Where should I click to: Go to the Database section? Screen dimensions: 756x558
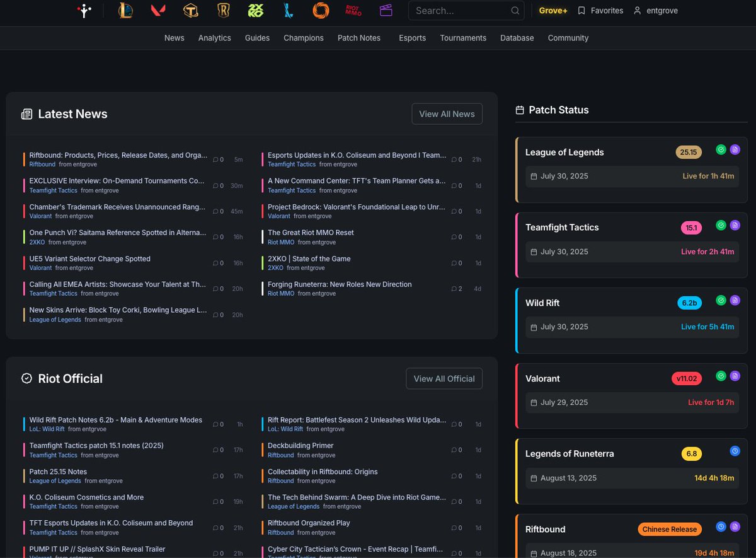(x=517, y=38)
